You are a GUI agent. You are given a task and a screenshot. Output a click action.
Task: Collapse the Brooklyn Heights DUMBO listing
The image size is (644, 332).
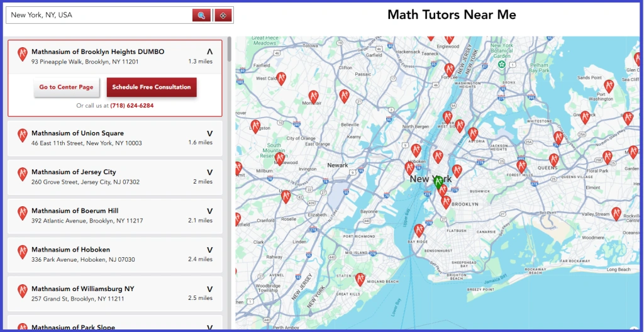pyautogui.click(x=209, y=52)
